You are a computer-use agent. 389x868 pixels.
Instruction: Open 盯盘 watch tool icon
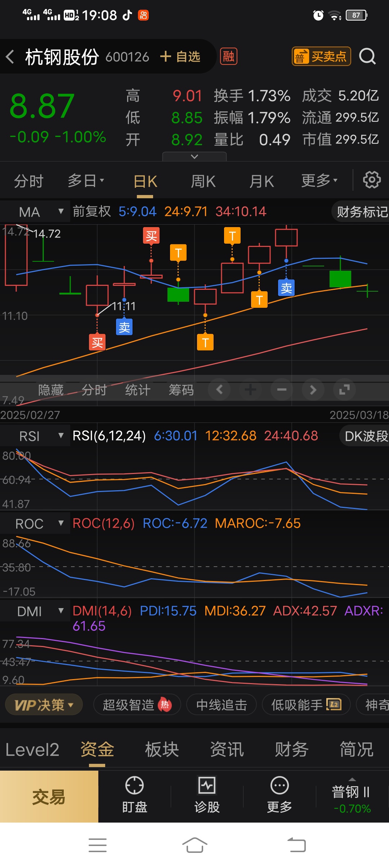click(134, 795)
